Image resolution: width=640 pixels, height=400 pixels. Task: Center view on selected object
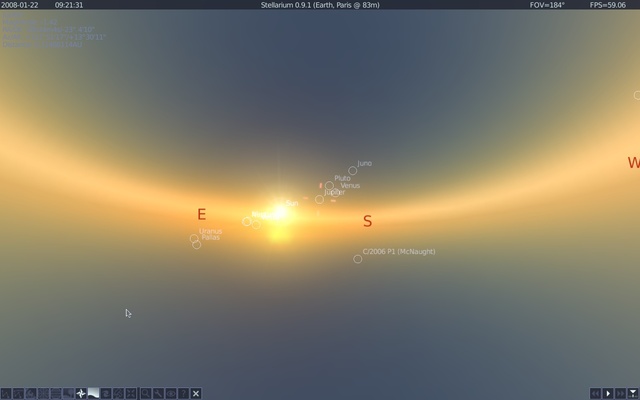131,393
